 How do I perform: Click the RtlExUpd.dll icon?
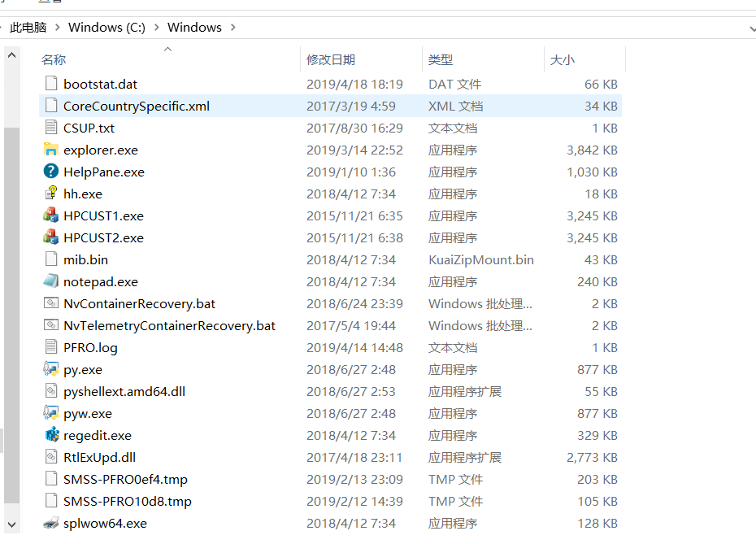point(51,457)
